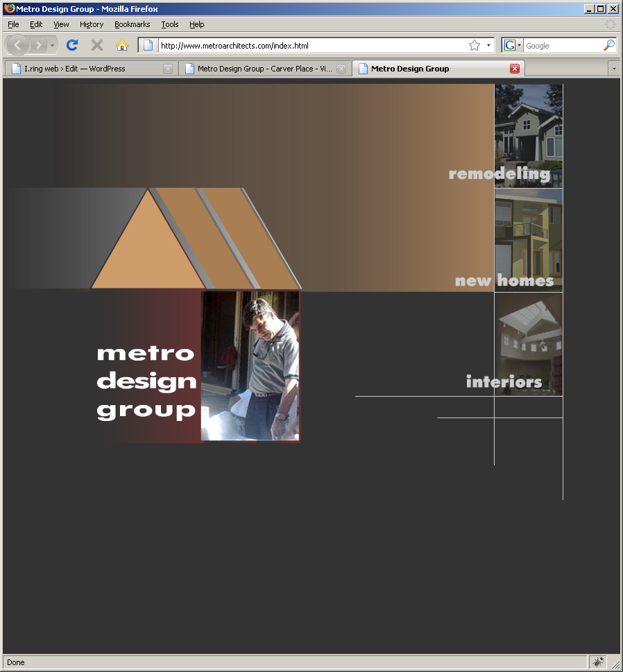623x672 pixels.
Task: Click the roof-shaped logo graphic
Action: pos(196,239)
